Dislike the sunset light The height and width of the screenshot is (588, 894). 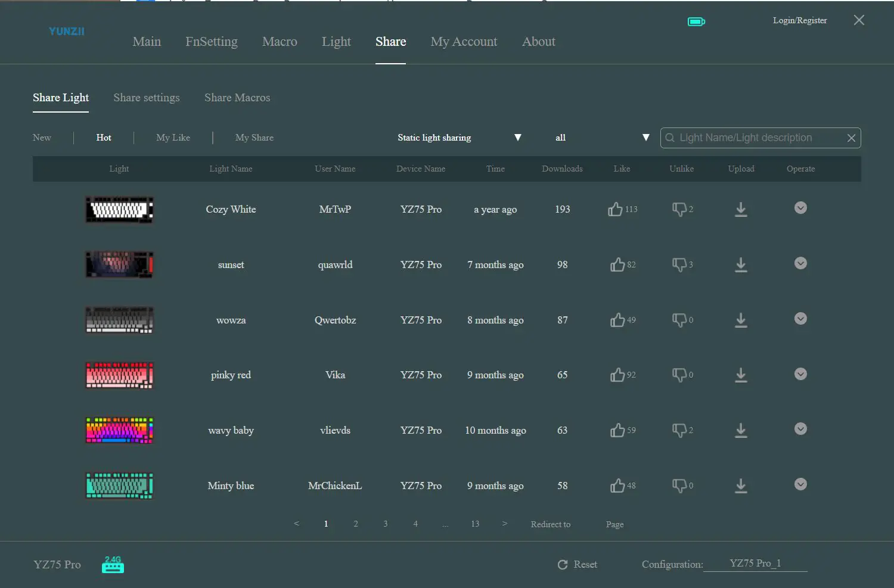[679, 265]
